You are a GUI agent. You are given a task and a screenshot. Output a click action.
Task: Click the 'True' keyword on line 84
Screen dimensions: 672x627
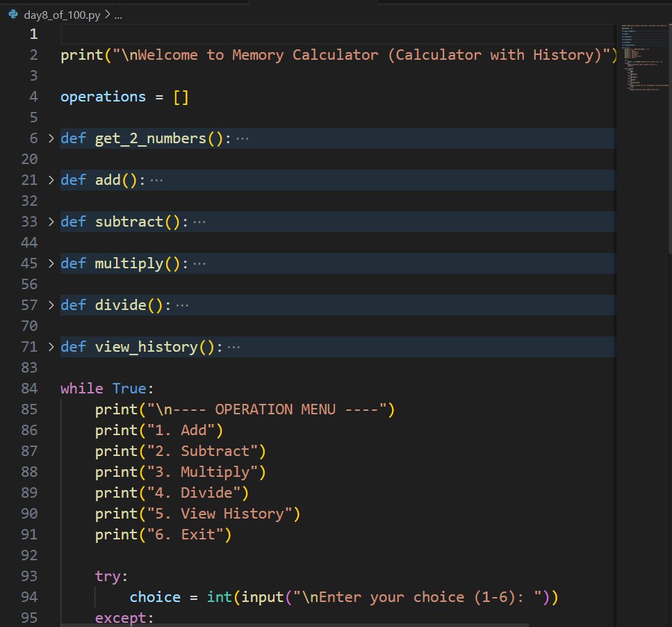pos(129,389)
